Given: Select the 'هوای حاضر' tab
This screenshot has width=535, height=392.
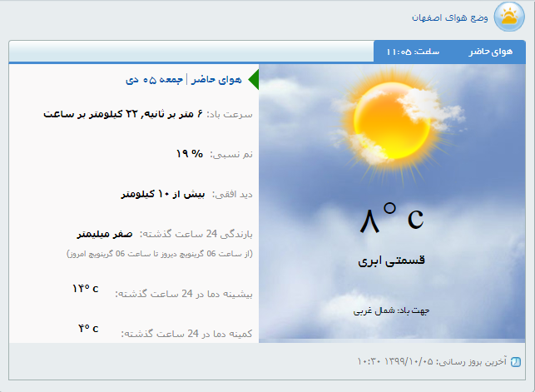Looking at the screenshot, I should tap(490, 52).
